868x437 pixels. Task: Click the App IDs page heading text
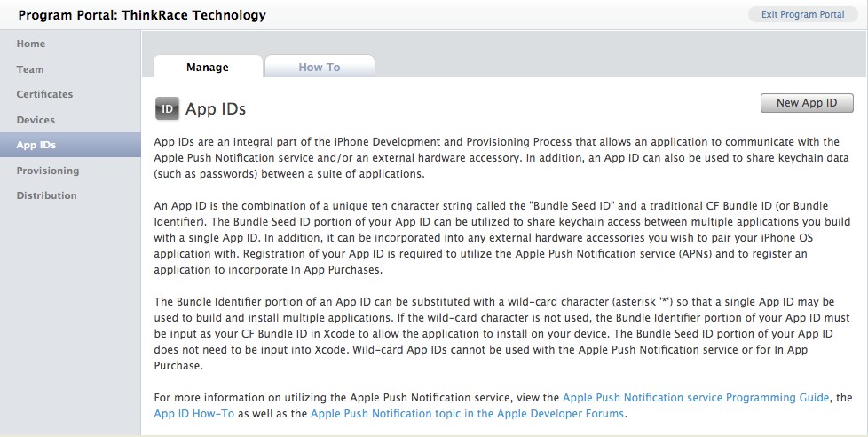click(216, 109)
